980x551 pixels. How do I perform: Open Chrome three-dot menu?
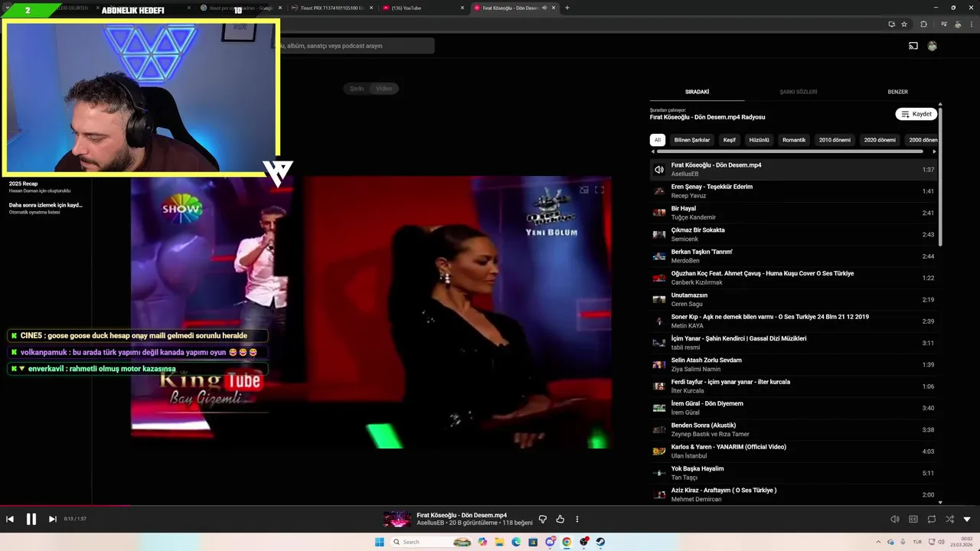coord(971,24)
